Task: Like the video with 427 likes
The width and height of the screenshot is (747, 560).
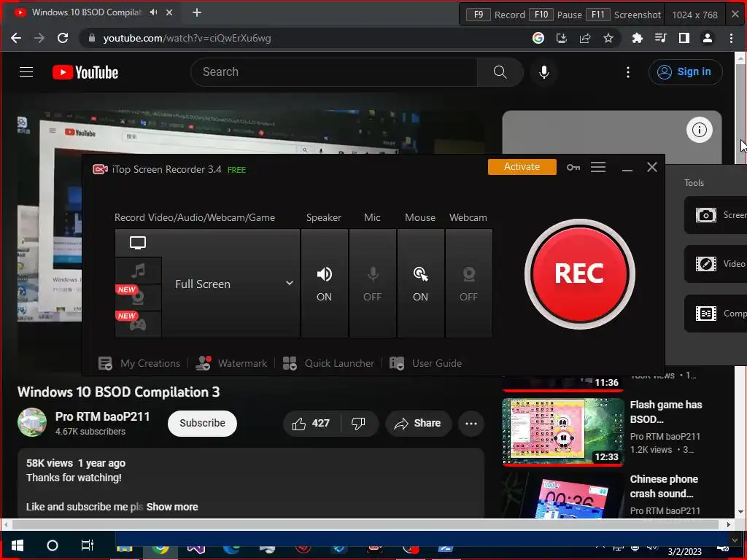Action: pos(311,424)
